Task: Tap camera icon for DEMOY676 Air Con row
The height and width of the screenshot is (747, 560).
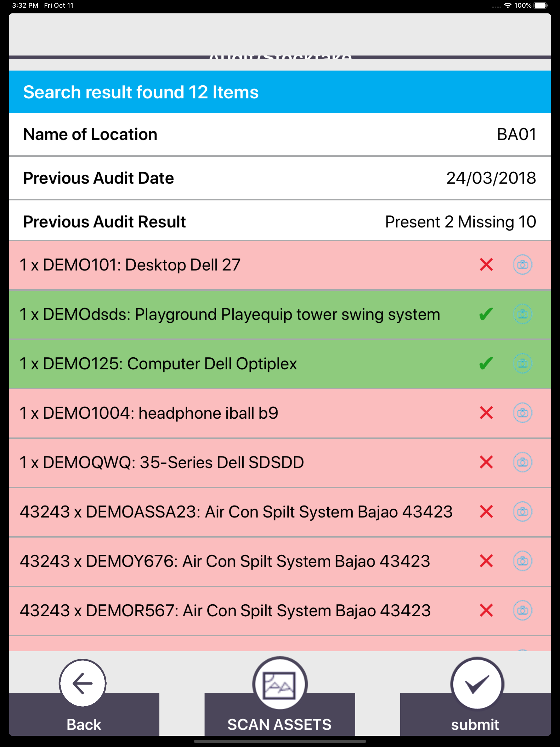Action: (522, 561)
